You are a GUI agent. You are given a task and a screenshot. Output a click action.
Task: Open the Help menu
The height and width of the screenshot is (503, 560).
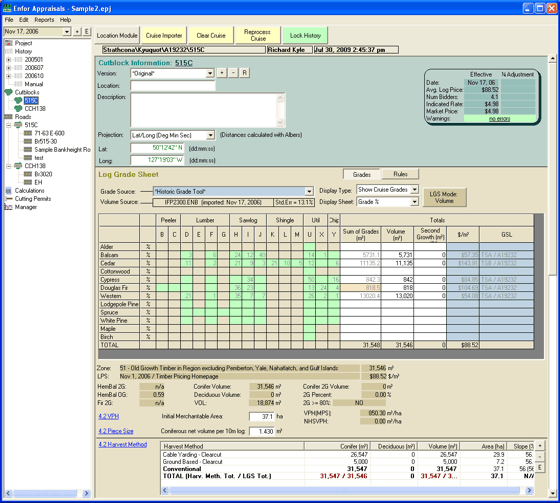65,20
